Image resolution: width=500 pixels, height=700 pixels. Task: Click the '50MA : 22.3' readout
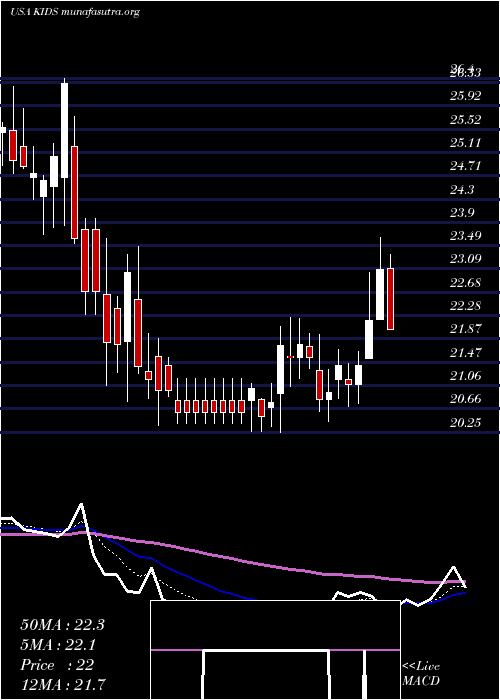pyautogui.click(x=62, y=625)
